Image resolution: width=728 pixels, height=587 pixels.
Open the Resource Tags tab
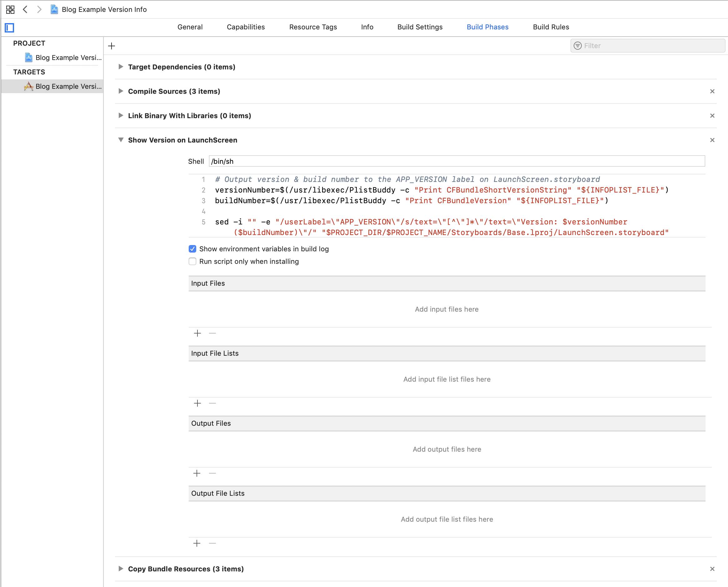click(x=313, y=27)
